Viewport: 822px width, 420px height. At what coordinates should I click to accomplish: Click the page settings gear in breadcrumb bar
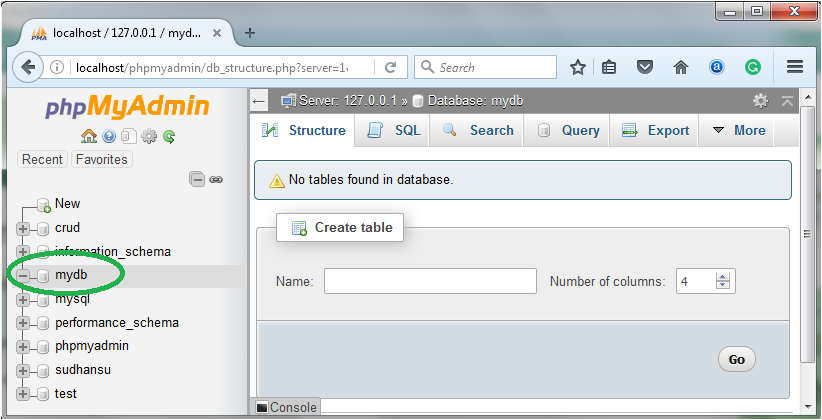[x=760, y=101]
